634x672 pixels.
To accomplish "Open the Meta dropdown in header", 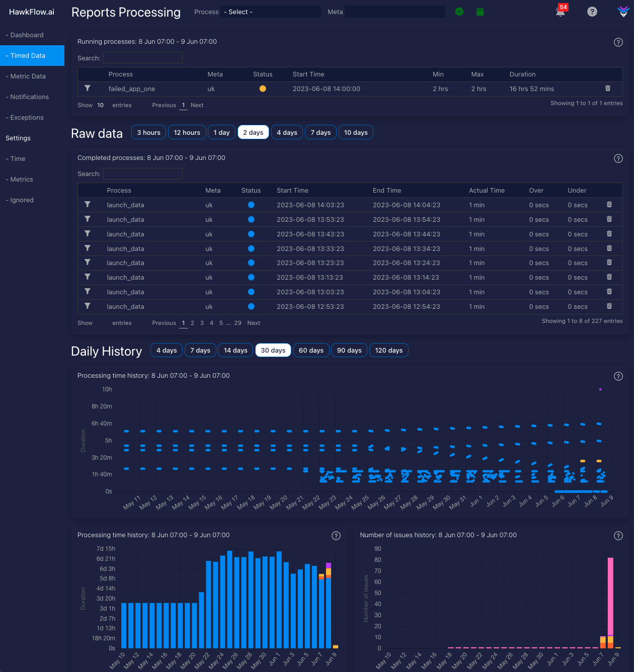I will click(x=394, y=12).
